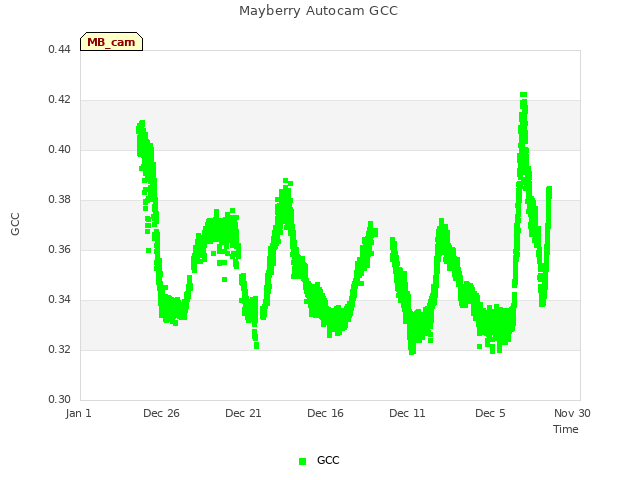Click the Jan 1 x-axis label
This screenshot has height=480, width=640.
click(x=78, y=413)
